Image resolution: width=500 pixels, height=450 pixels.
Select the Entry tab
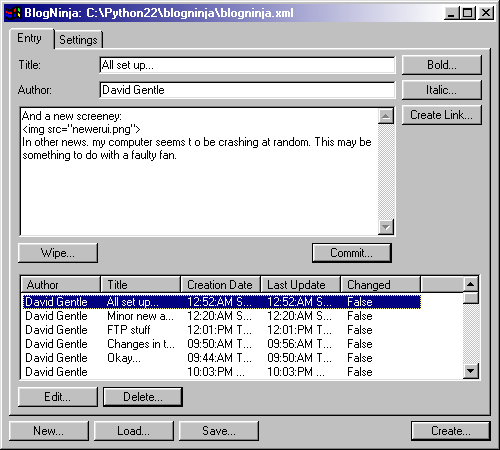coord(30,38)
